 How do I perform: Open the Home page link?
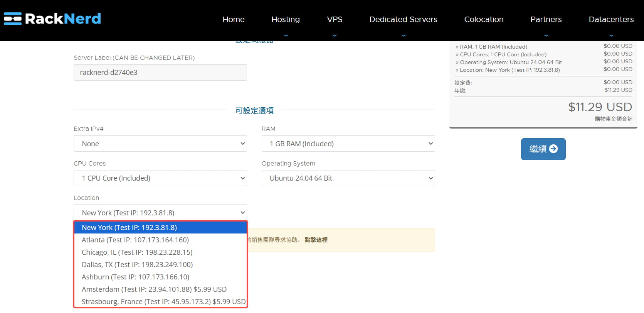[233, 19]
